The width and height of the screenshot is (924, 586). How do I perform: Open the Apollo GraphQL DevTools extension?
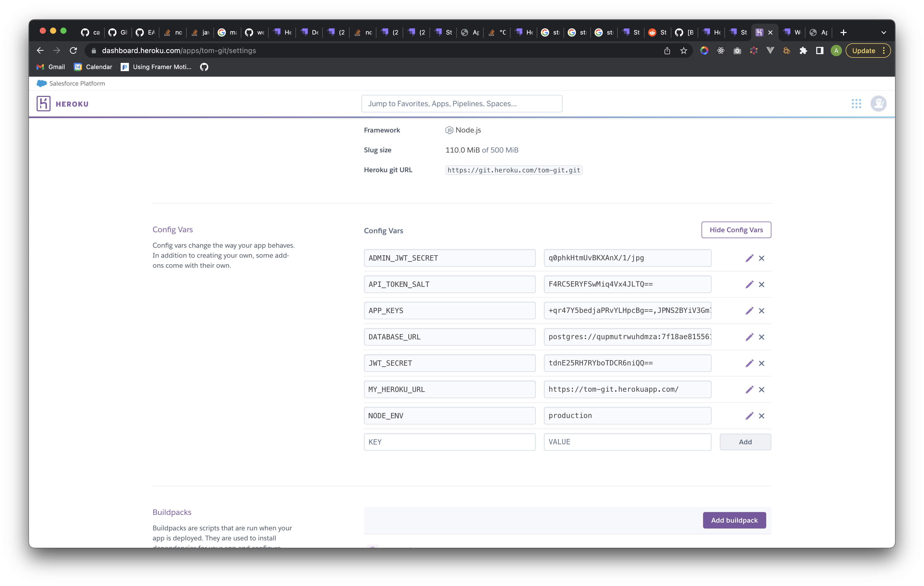754,50
